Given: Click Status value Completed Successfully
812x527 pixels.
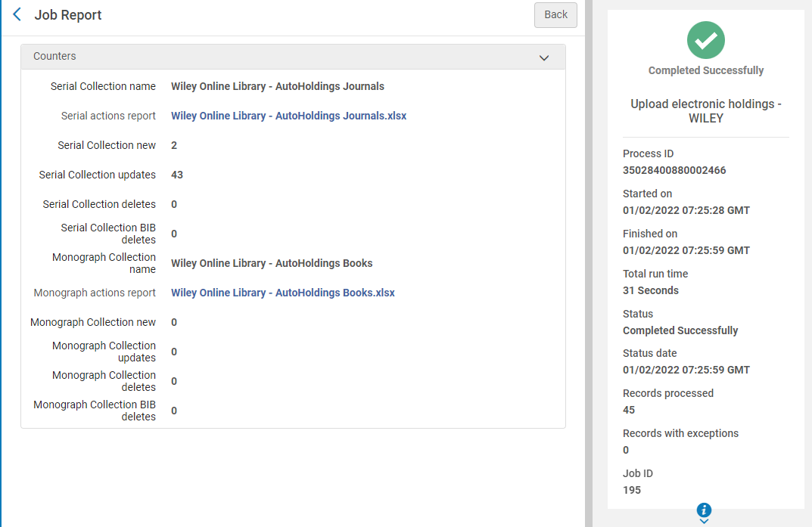Looking at the screenshot, I should point(680,330).
